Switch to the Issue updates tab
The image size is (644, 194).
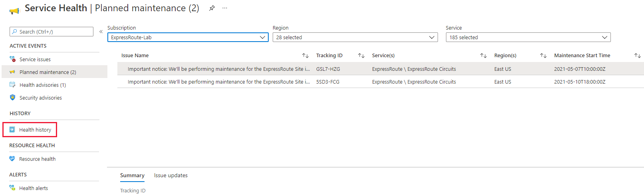[170, 176]
